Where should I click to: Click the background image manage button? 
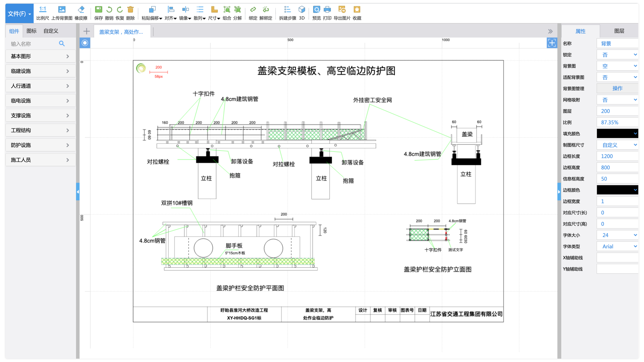(617, 88)
